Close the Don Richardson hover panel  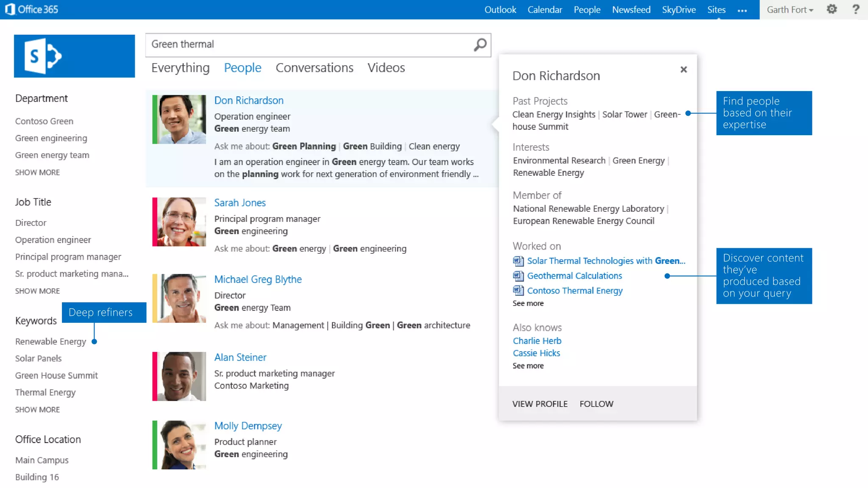pyautogui.click(x=683, y=69)
